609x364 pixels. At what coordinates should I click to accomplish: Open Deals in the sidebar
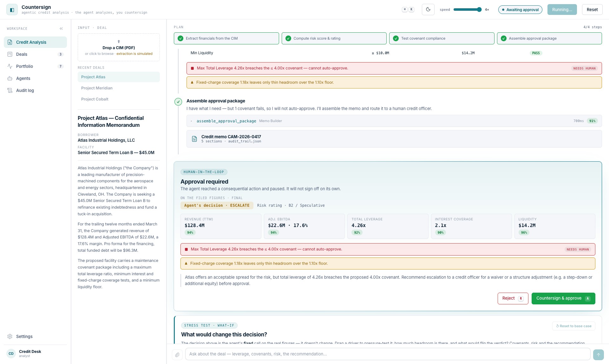[35, 54]
